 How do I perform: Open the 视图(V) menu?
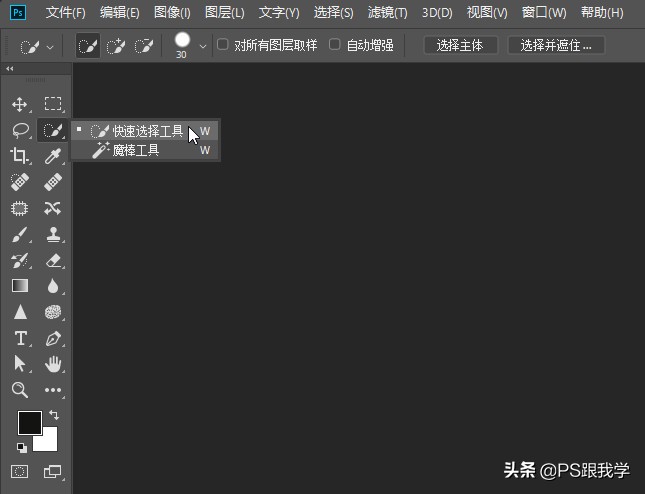pos(487,13)
